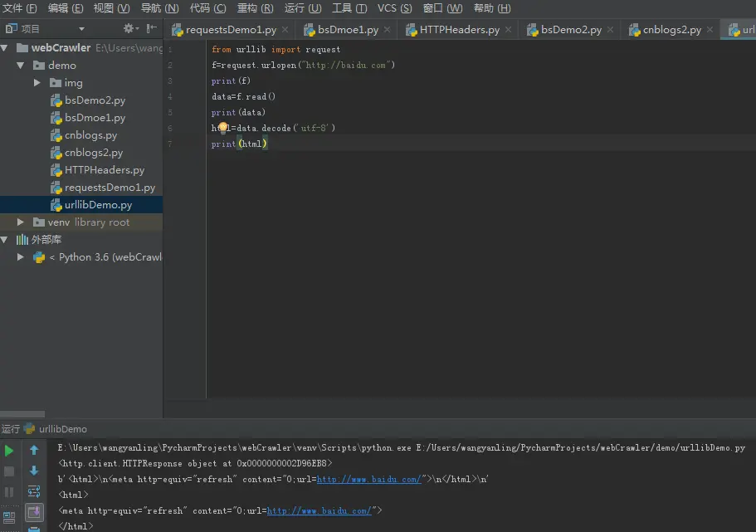This screenshot has height=532, width=756.
Task: Collapse the 外部库 node
Action: click(4, 239)
